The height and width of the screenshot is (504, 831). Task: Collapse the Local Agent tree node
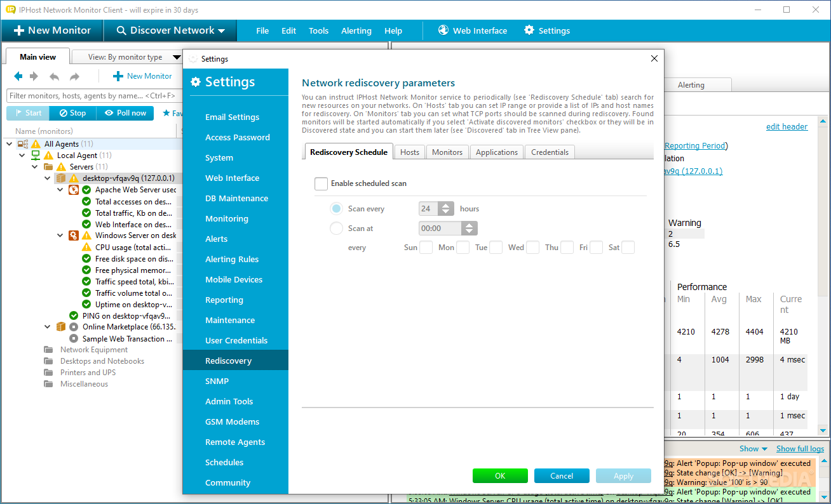click(x=22, y=156)
